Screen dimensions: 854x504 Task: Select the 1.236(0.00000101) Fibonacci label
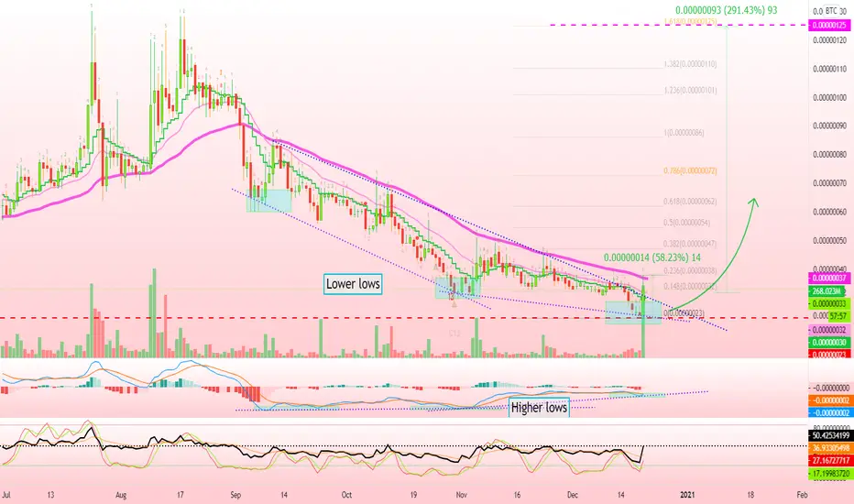pyautogui.click(x=690, y=91)
